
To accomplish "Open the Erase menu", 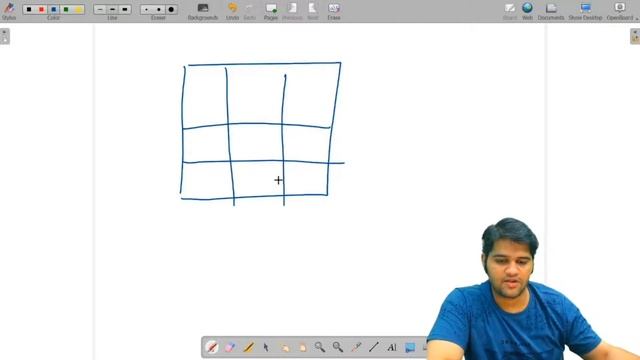I will (334, 11).
